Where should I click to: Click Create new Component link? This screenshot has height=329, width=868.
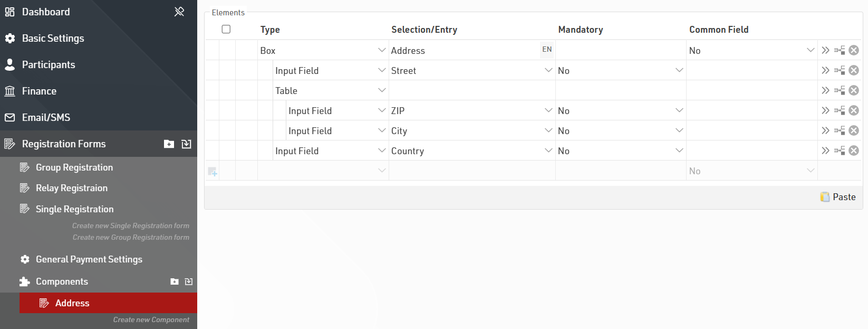pyautogui.click(x=151, y=320)
